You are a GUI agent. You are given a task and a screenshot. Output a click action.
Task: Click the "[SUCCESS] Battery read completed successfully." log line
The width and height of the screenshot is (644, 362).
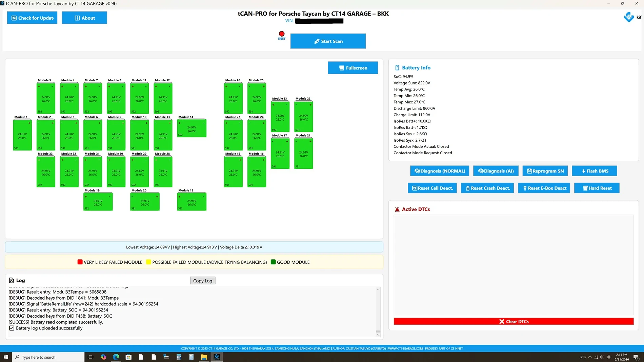[x=56, y=322]
